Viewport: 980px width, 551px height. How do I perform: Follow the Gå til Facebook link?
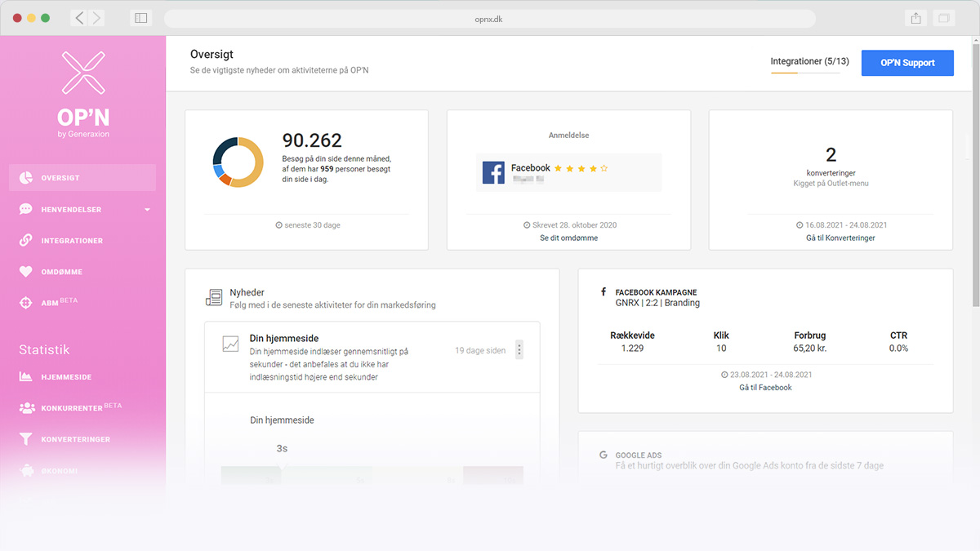point(765,388)
